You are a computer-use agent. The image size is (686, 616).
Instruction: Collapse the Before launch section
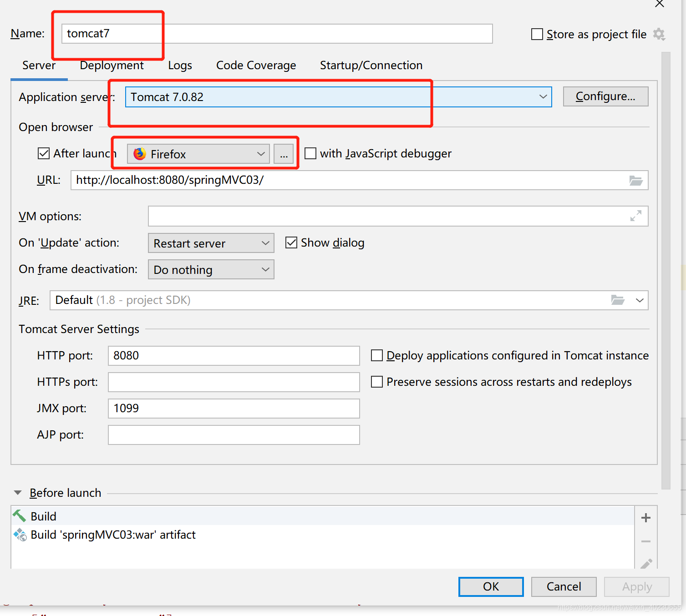tap(18, 493)
